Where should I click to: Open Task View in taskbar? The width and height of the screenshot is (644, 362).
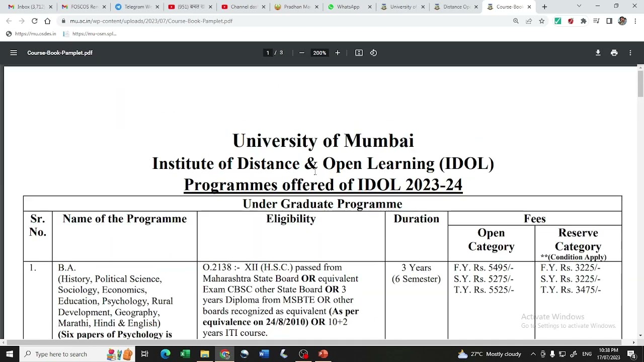144,354
